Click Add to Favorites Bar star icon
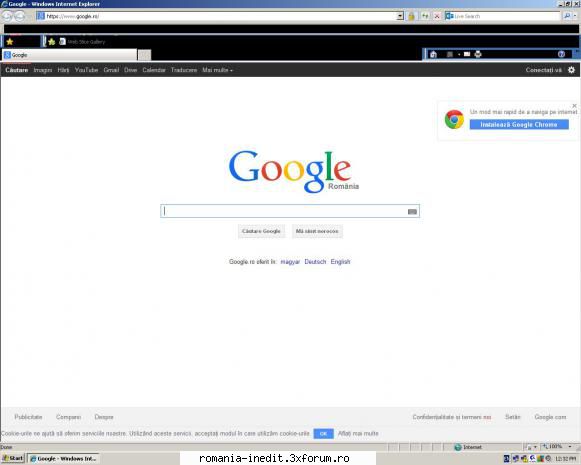581x465 pixels. pyautogui.click(x=52, y=42)
